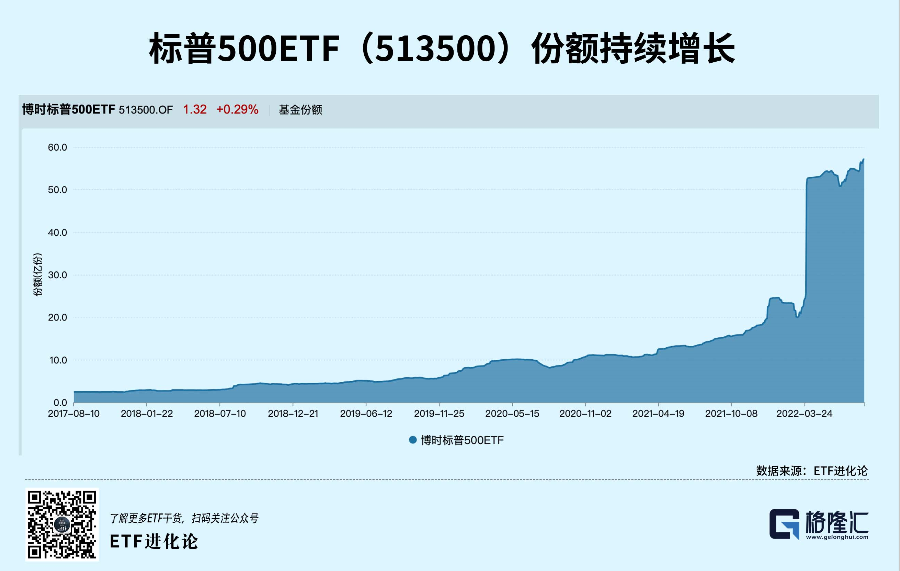Click the vertical axis title 份额(亿份)

(38, 274)
